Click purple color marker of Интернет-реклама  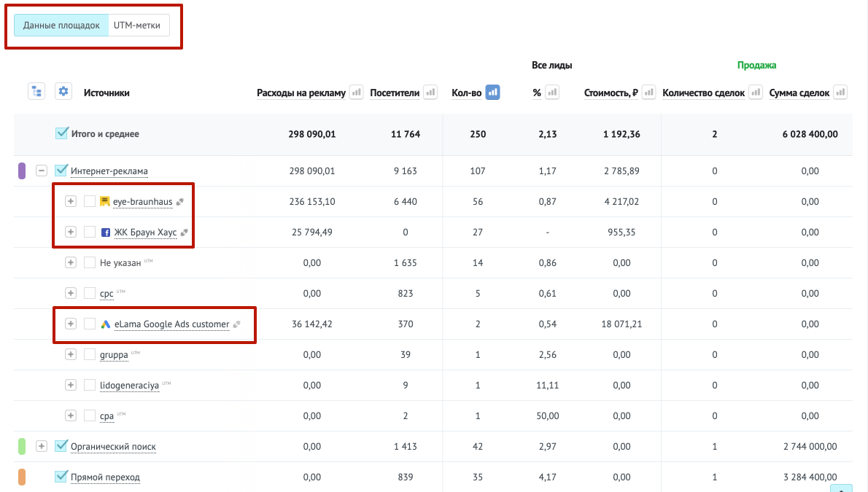(22, 171)
